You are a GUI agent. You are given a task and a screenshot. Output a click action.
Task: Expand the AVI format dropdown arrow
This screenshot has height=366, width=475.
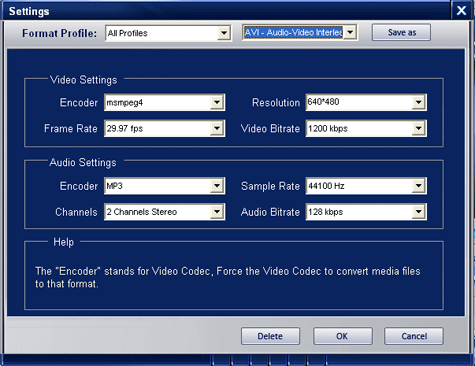tap(350, 32)
